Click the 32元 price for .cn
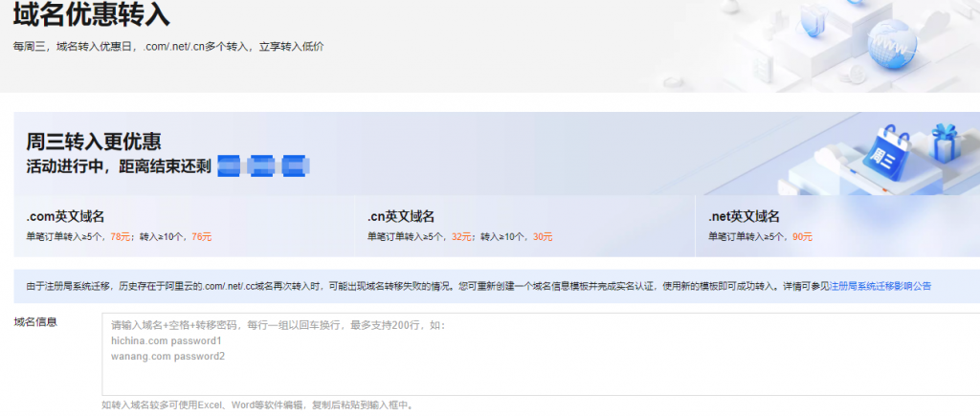The height and width of the screenshot is (416, 980). [461, 236]
